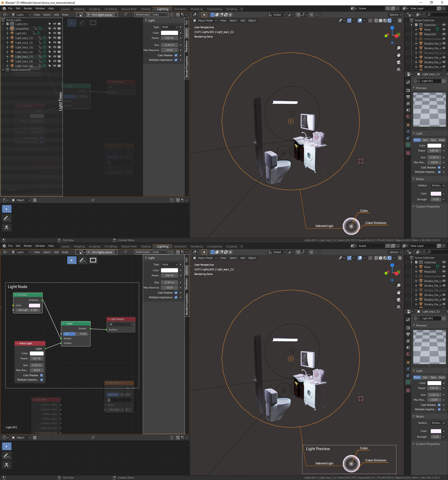Click New light scene button in upper header
The height and width of the screenshot is (480, 448).
coord(102,15)
